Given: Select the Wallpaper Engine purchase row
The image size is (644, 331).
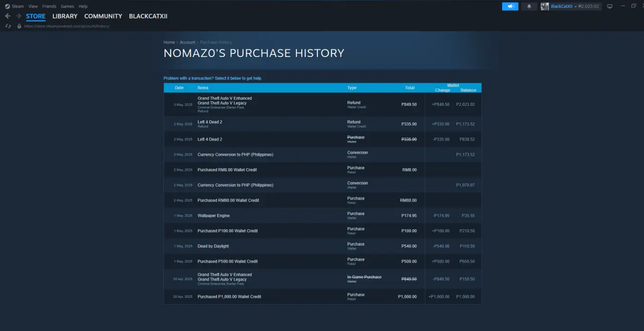Looking at the screenshot, I should 323,216.
